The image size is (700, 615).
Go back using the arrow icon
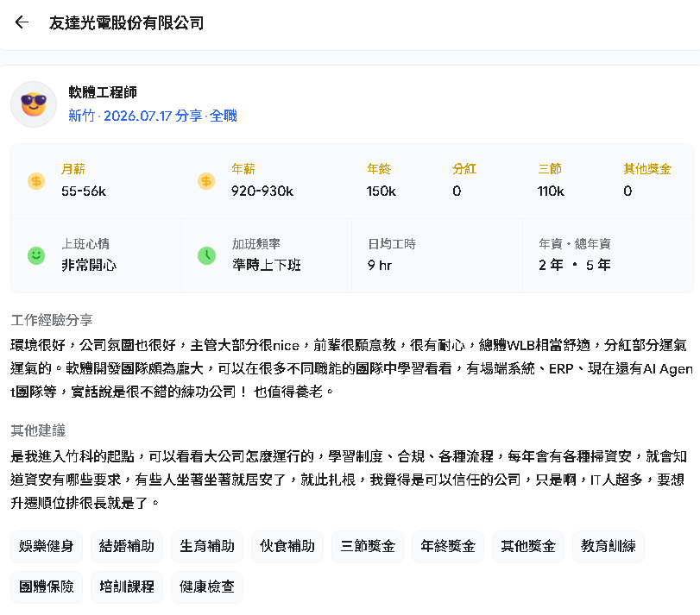(x=22, y=22)
